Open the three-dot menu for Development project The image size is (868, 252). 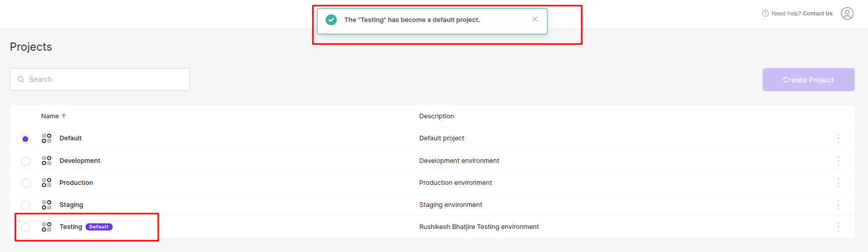point(838,161)
